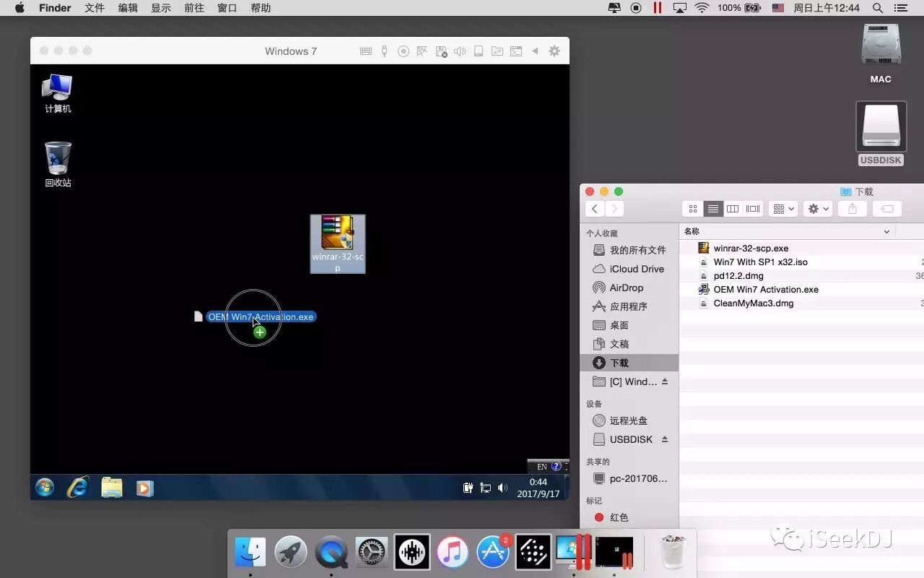Click the shared folders icon in Parallels titlebar
This screenshot has width=924, height=578.
(x=497, y=51)
